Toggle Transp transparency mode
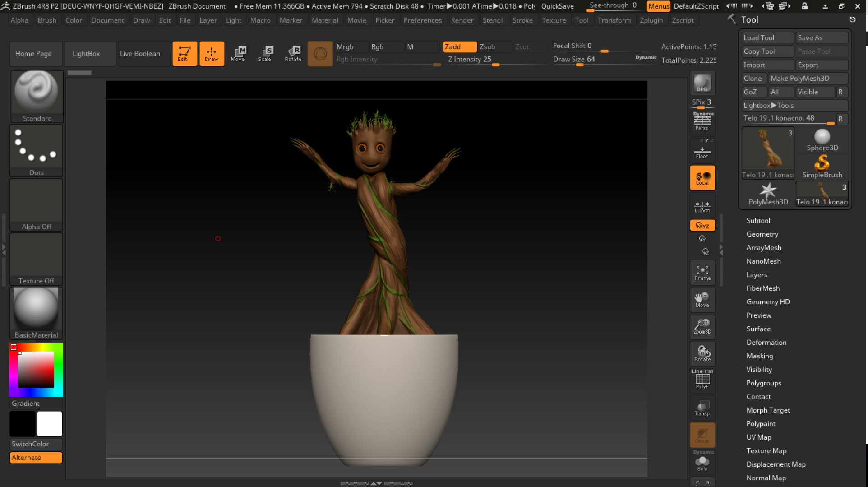Screen dimensions: 868x487 pyautogui.click(x=702, y=408)
